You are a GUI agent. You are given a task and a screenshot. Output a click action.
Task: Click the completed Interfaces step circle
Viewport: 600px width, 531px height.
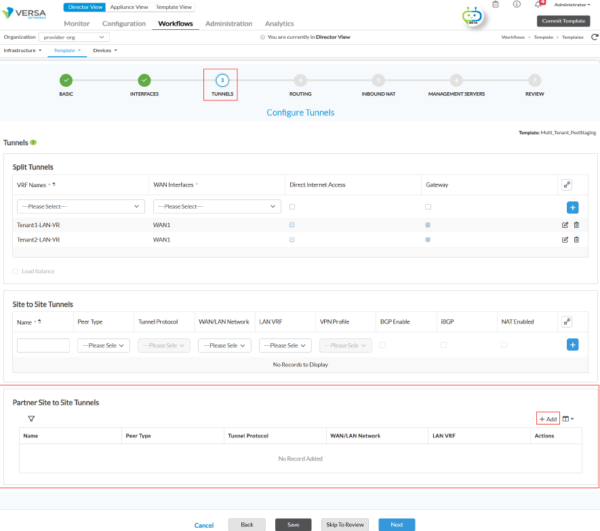pos(144,80)
